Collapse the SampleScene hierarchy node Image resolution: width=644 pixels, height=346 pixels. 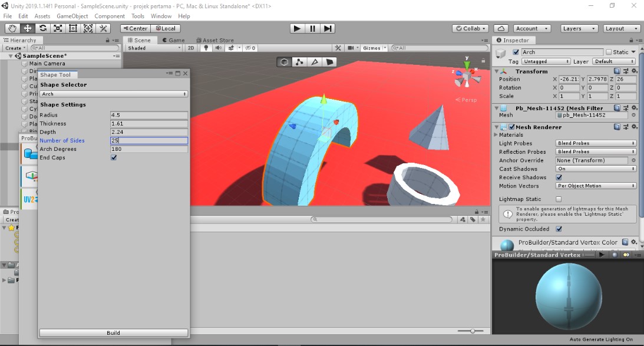(x=10, y=56)
